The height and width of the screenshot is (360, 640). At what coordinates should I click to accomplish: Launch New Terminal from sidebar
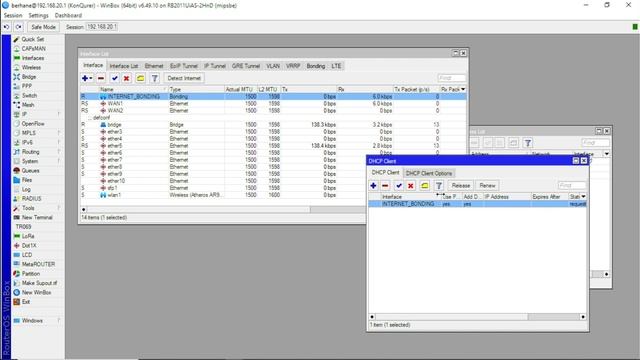tap(37, 218)
